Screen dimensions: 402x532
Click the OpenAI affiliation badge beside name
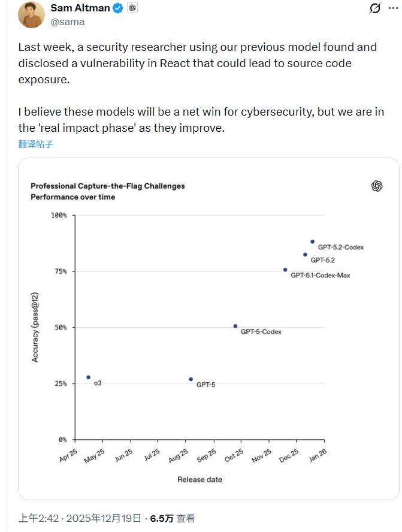click(x=132, y=8)
